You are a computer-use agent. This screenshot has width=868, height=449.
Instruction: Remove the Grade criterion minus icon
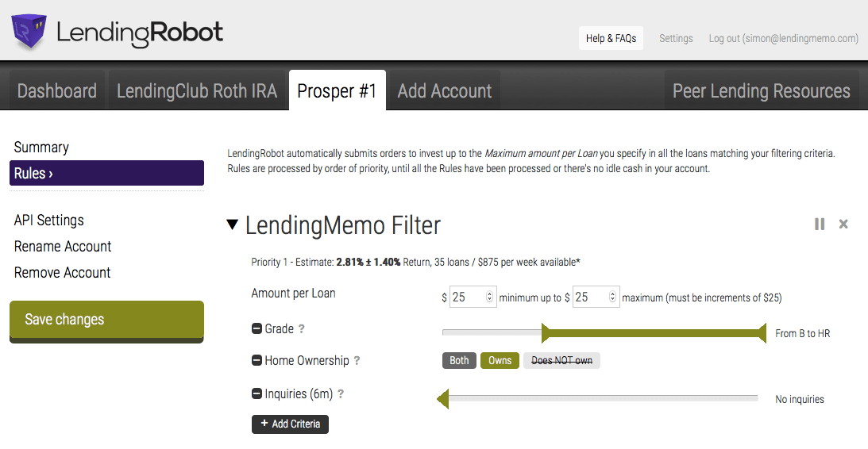point(257,329)
